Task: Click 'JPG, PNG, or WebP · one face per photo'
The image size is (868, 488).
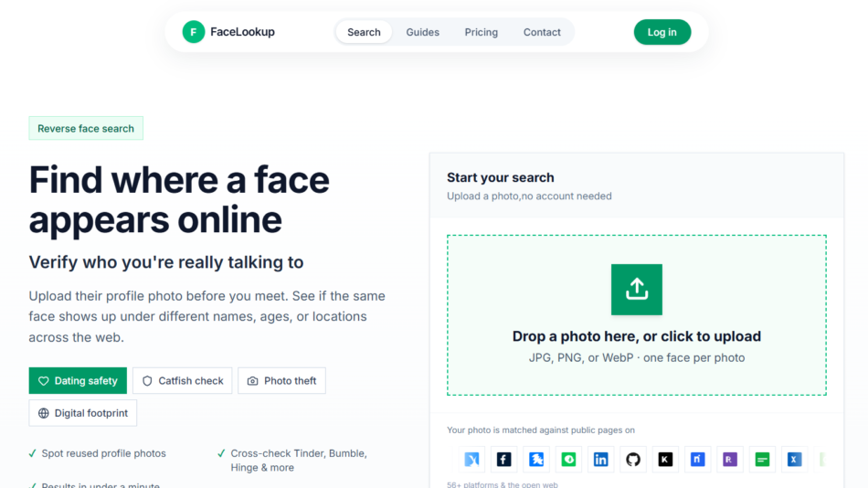Action: click(x=637, y=358)
